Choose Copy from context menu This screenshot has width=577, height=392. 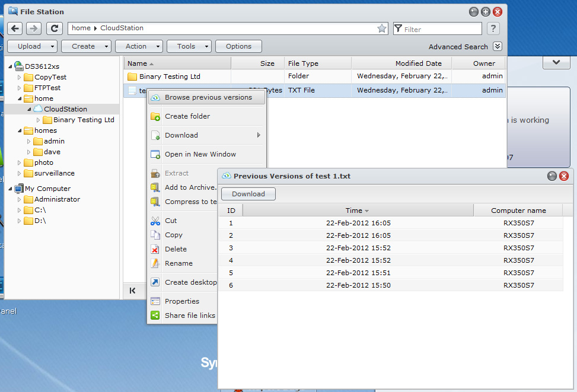[x=183, y=235]
